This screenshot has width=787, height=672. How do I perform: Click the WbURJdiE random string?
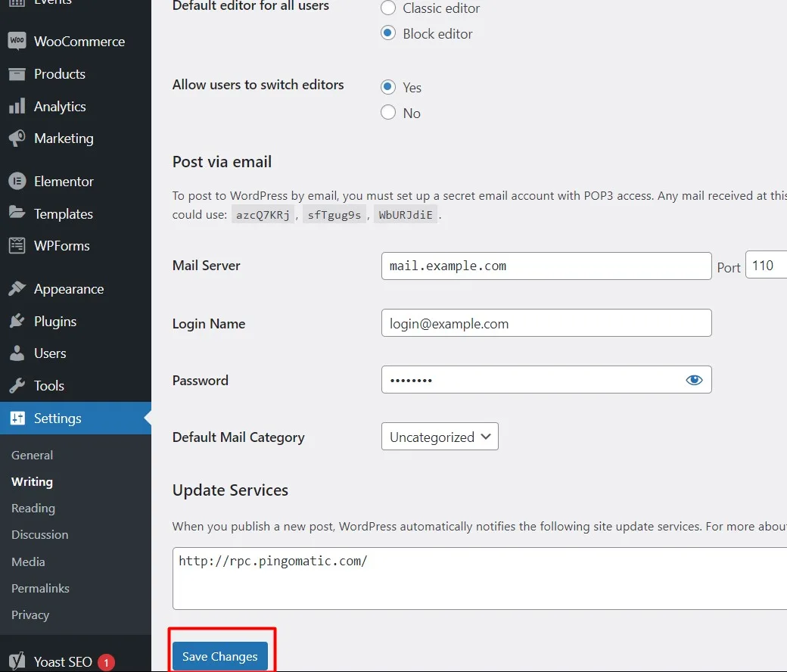(x=406, y=215)
